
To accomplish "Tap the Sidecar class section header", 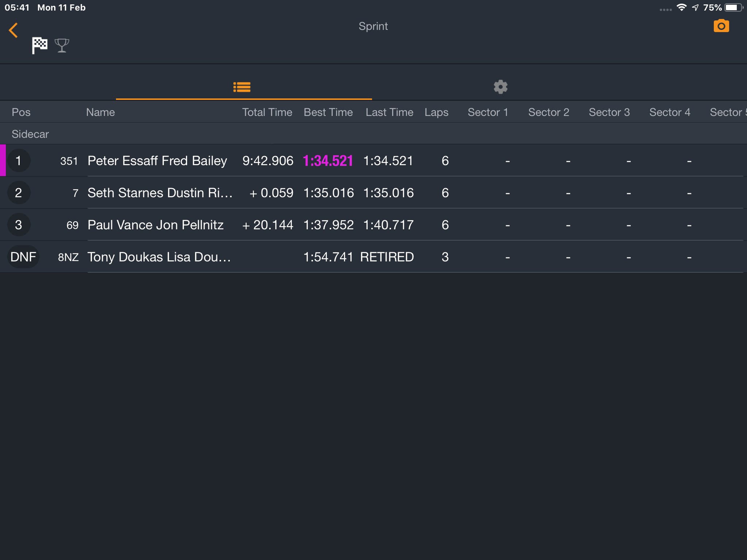I will [x=373, y=134].
